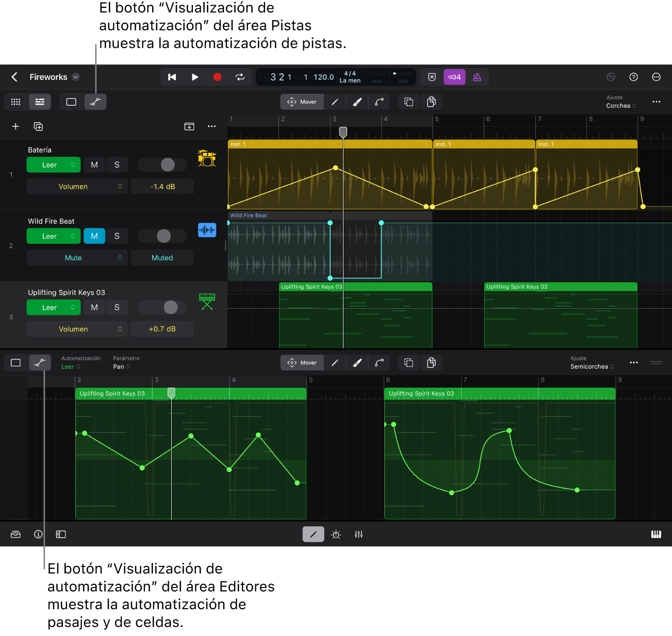
Task: Open track header options ellipsis
Action: (211, 126)
